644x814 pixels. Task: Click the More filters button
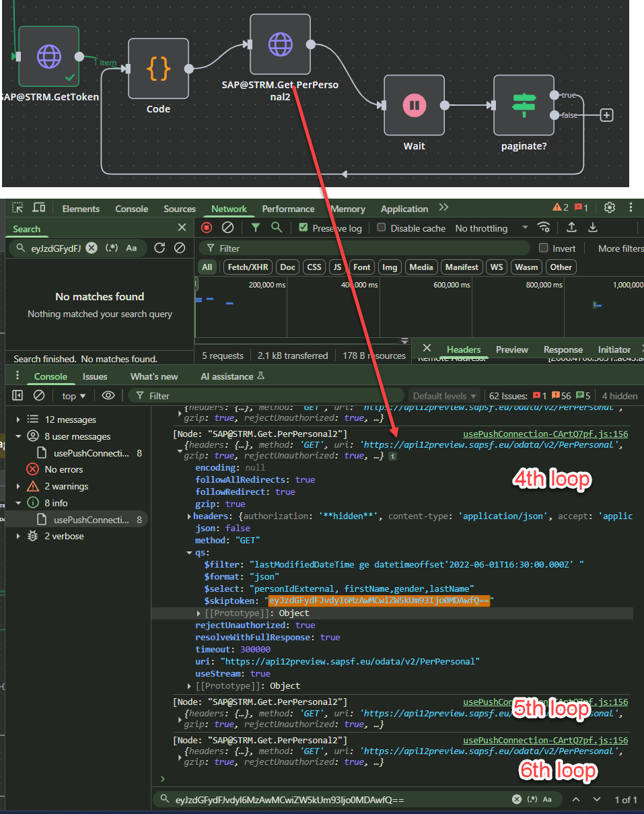point(618,248)
